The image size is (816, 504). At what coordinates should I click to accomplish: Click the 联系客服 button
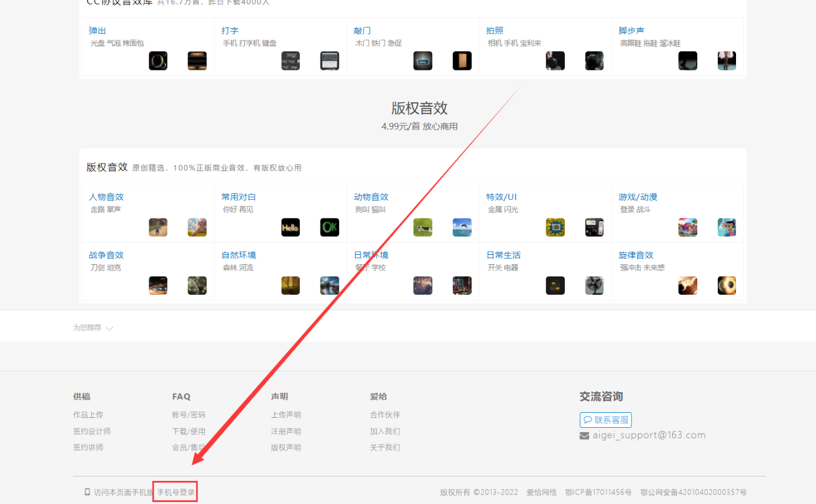point(605,420)
